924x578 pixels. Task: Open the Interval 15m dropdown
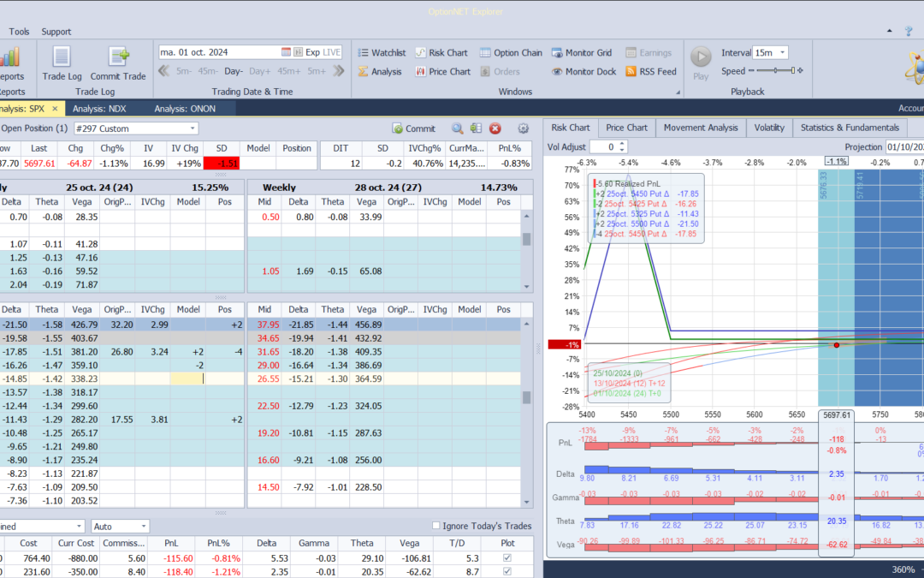pyautogui.click(x=782, y=52)
